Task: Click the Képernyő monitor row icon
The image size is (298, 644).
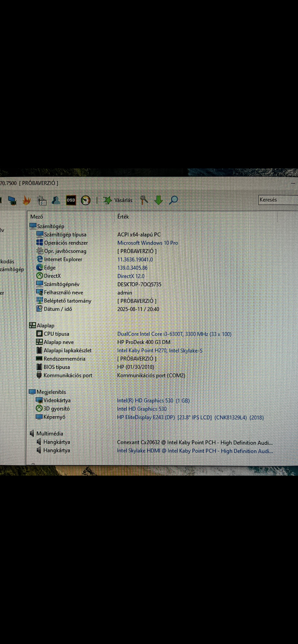Action: [39, 417]
